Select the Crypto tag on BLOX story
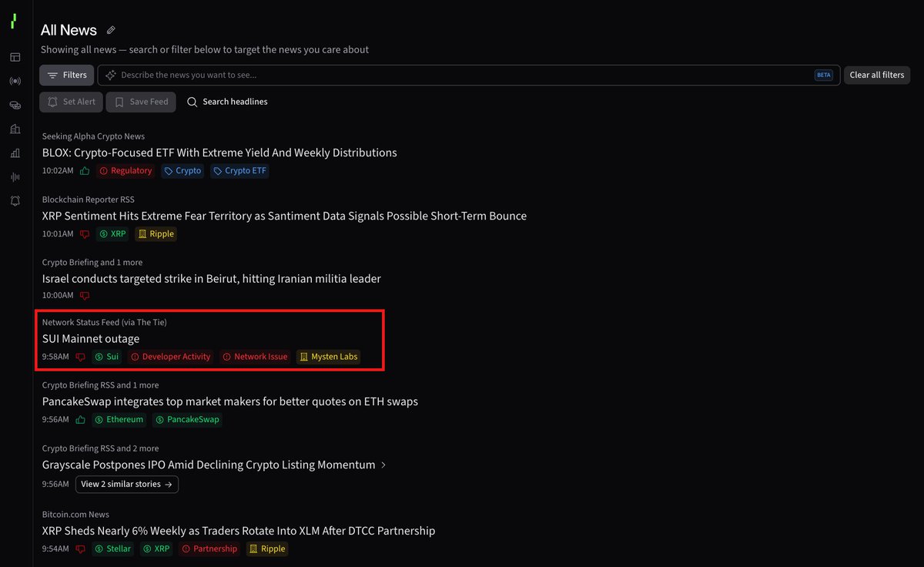 click(182, 171)
